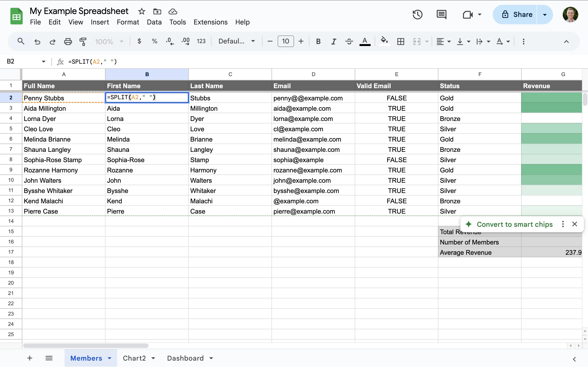Undo the last action

(x=37, y=41)
